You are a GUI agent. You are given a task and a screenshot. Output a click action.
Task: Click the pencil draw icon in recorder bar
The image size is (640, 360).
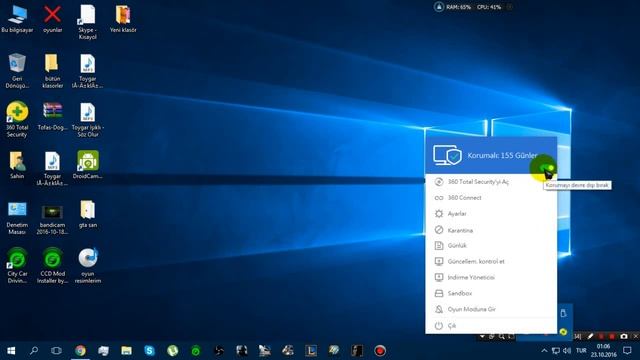pyautogui.click(x=590, y=336)
